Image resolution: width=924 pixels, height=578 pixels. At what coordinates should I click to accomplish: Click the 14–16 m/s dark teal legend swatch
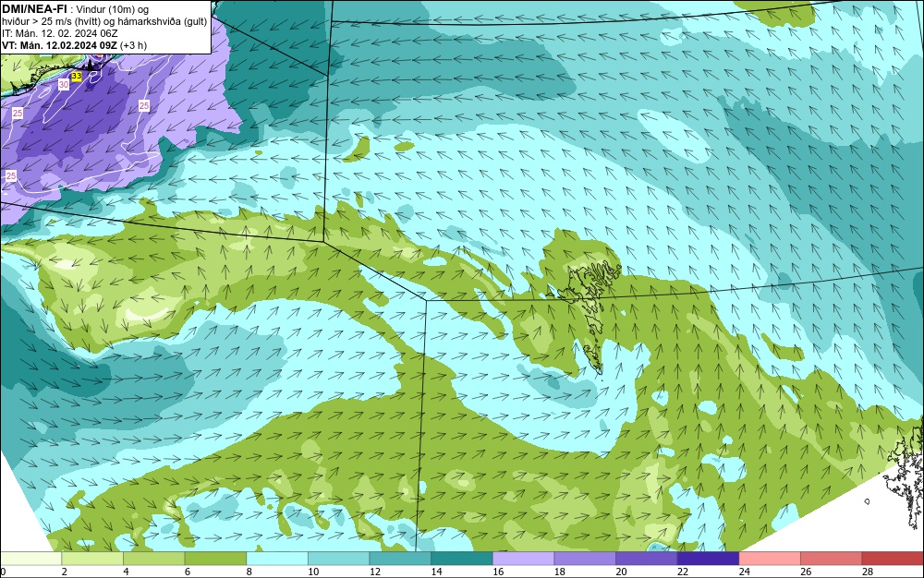[461, 559]
